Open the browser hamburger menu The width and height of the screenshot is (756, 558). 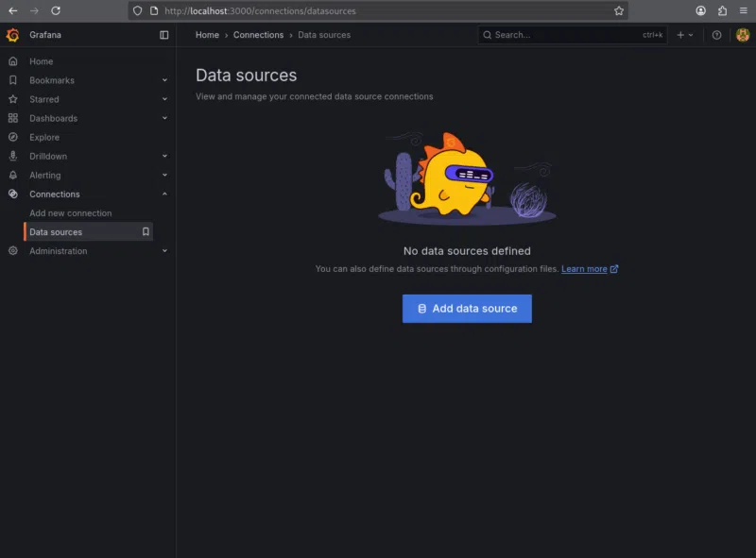coord(744,10)
